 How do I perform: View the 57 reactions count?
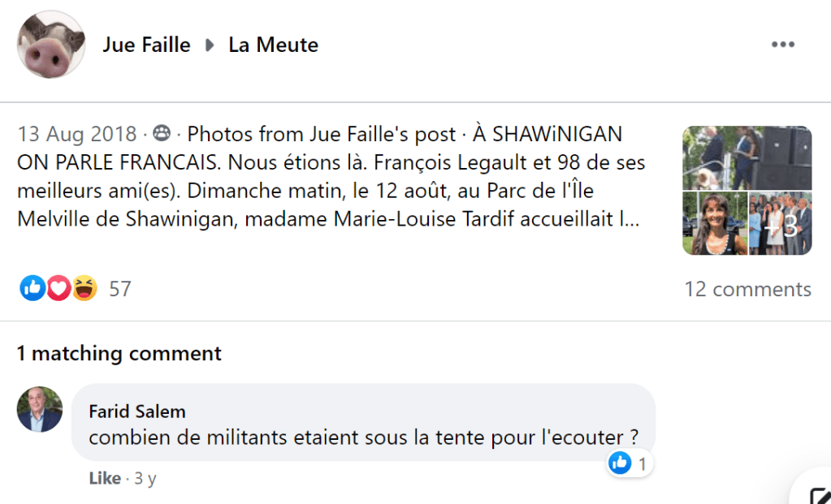(x=119, y=289)
